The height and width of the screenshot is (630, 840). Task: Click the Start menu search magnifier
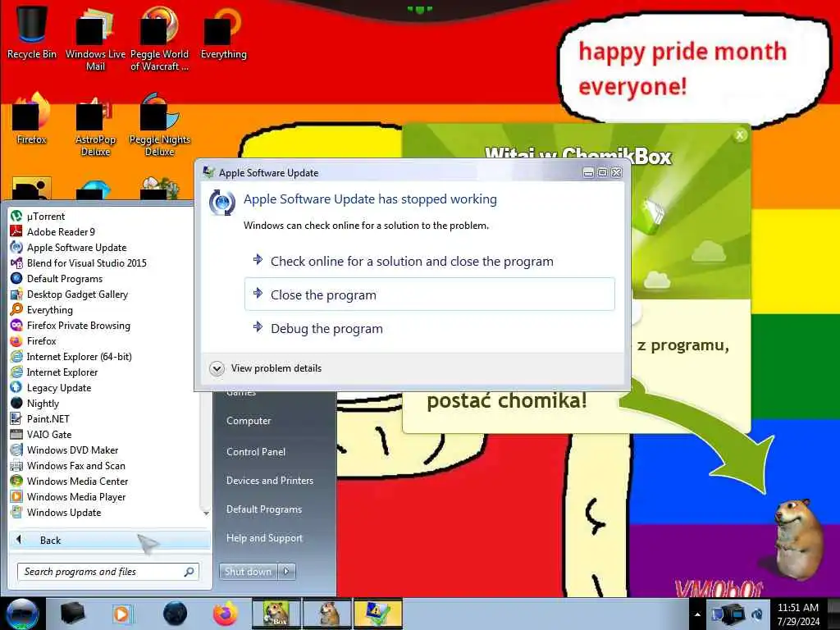pos(189,572)
